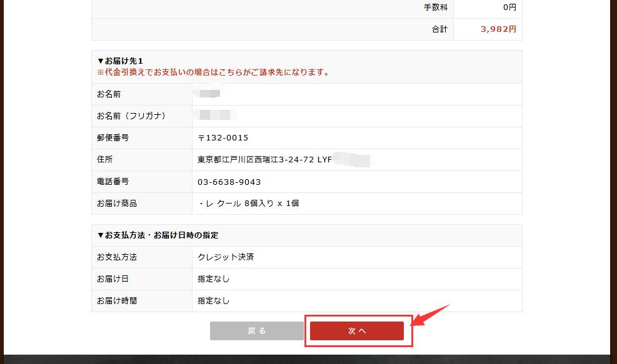The width and height of the screenshot is (617, 364).
Task: Select the クレジット決済 payment value
Action: pos(226,257)
